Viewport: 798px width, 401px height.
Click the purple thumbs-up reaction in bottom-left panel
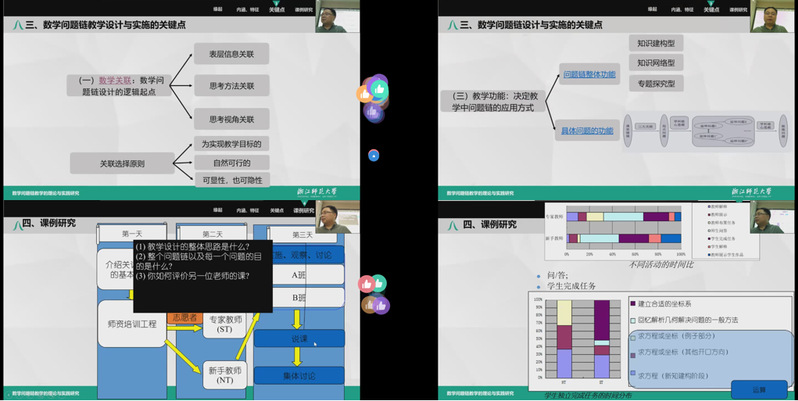(380, 305)
